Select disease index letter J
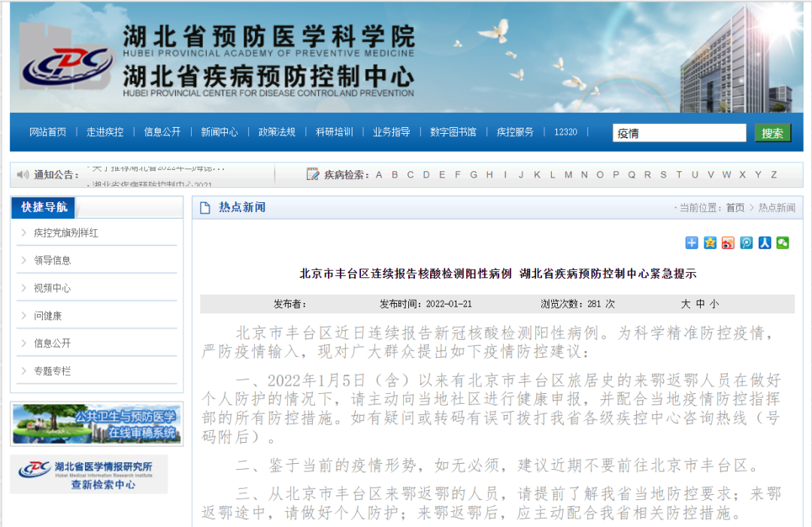The image size is (812, 527). pyautogui.click(x=521, y=175)
